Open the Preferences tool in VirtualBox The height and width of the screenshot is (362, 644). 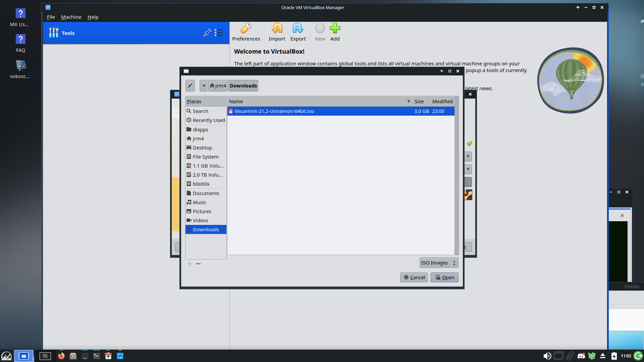[x=246, y=33]
